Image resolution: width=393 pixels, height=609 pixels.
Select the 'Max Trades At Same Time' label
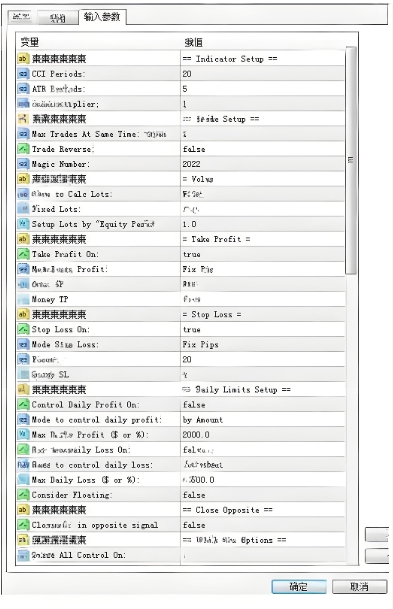[84, 134]
